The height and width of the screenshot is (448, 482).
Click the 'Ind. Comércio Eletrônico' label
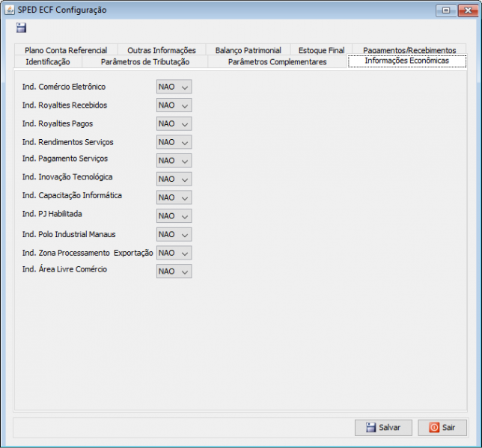click(64, 87)
